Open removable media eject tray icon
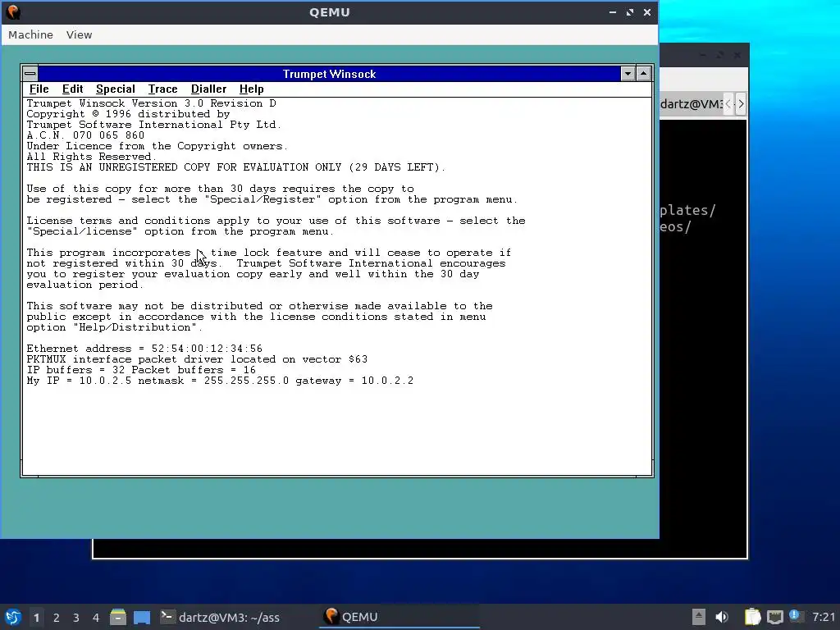The image size is (840, 630). (x=699, y=617)
